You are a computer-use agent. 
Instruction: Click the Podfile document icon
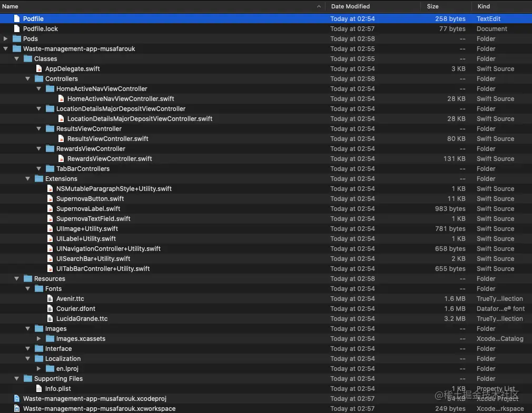pos(17,18)
